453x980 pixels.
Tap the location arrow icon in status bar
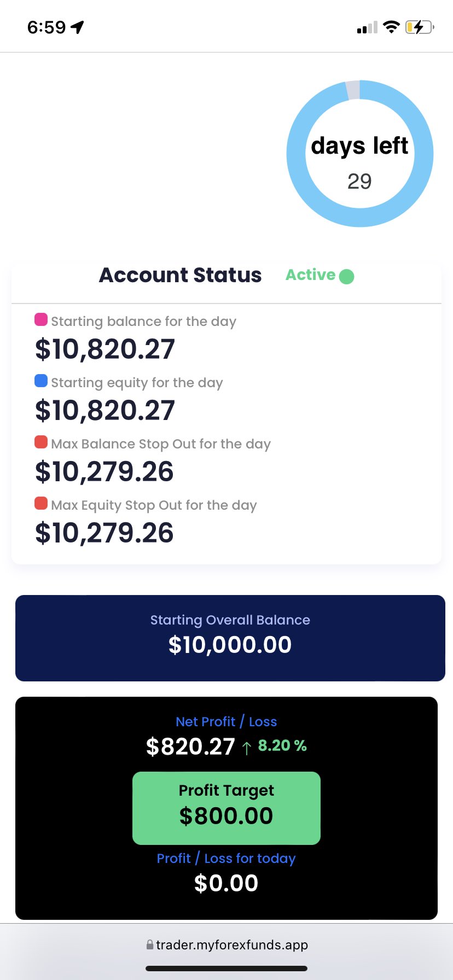77,27
